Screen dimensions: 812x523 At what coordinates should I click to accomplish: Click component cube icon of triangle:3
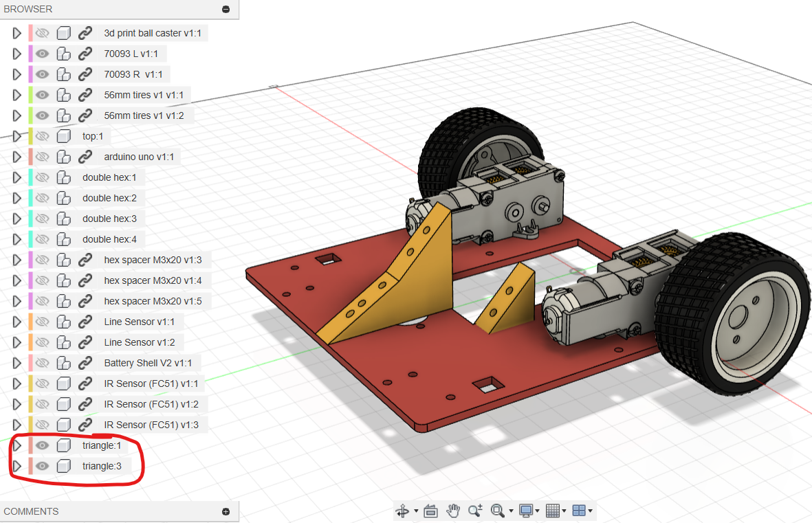tap(64, 466)
